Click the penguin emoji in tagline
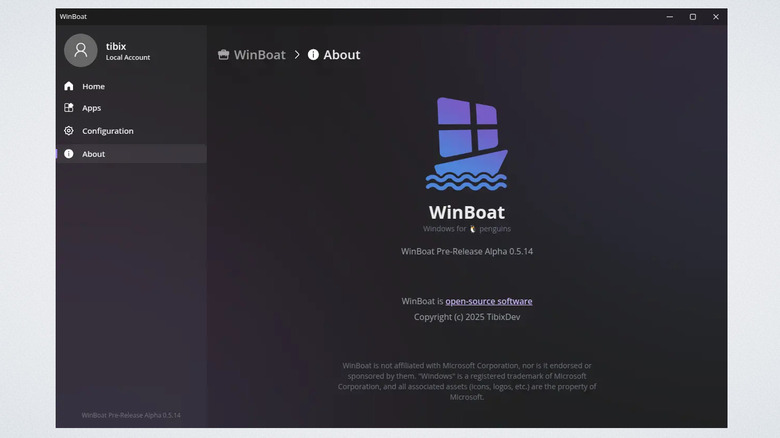The width and height of the screenshot is (780, 438). pos(473,229)
